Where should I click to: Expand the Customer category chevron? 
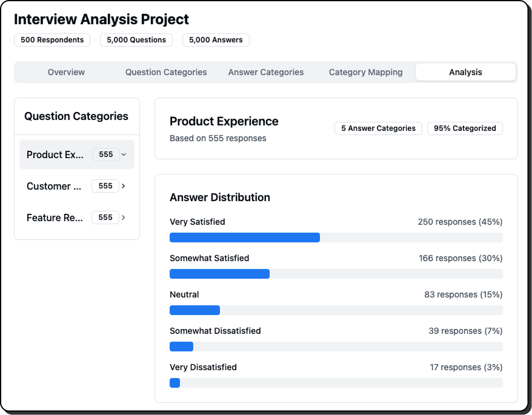(124, 186)
